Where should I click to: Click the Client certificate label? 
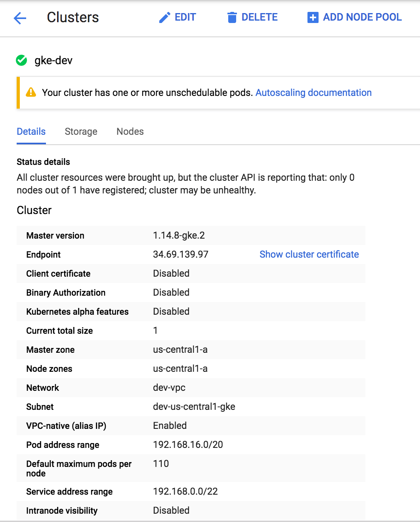[x=58, y=274]
